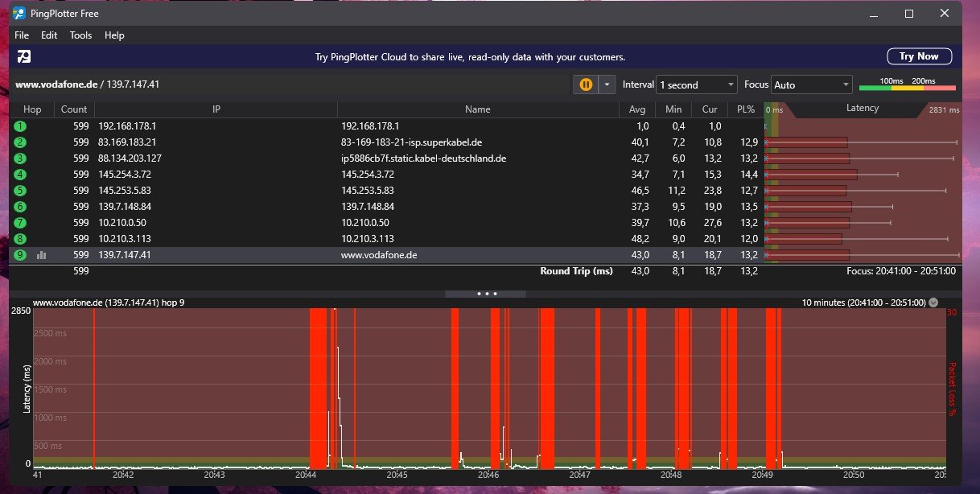Select the hop 3 green circle icon
The height and width of the screenshot is (494, 980).
[x=20, y=158]
